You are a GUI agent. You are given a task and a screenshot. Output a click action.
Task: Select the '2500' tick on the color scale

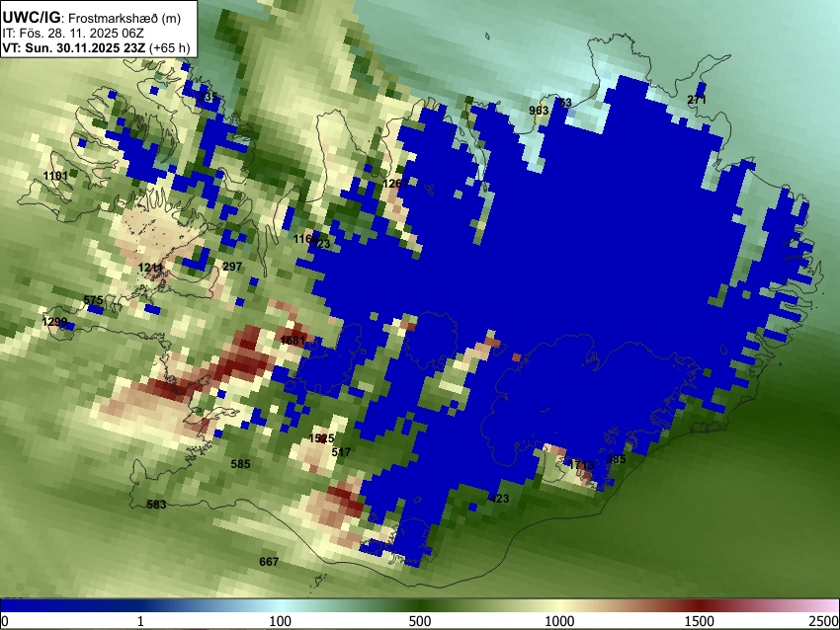tap(825, 621)
